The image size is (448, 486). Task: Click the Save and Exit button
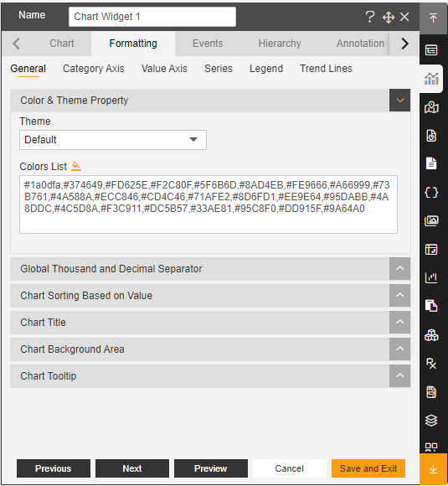[x=368, y=468]
